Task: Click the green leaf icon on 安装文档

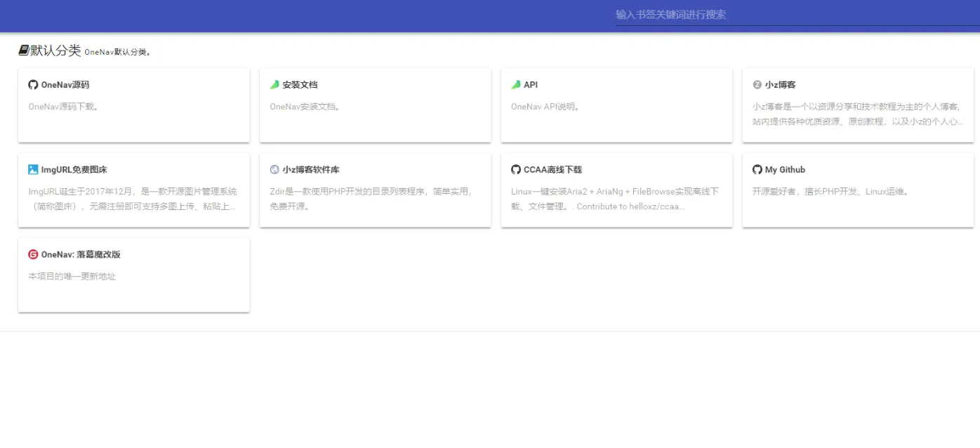Action: [274, 84]
